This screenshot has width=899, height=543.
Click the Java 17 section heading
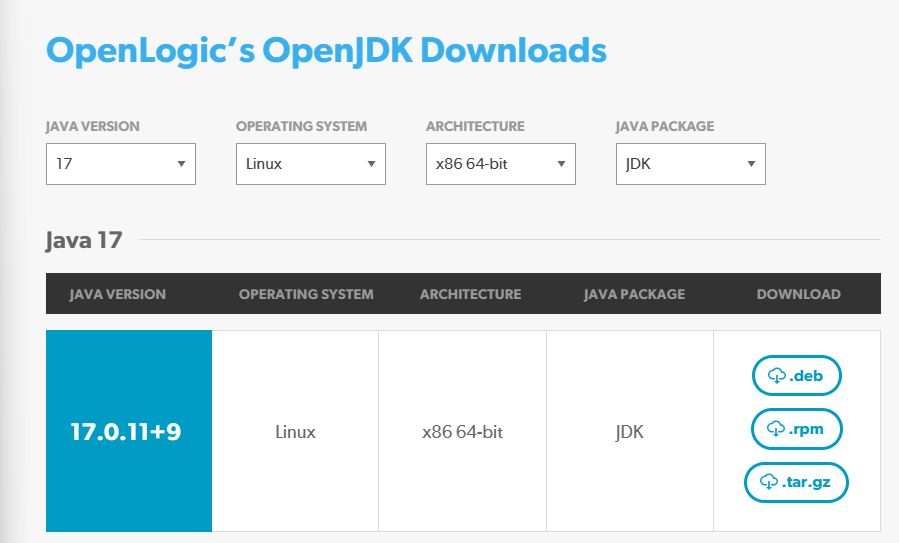(84, 240)
